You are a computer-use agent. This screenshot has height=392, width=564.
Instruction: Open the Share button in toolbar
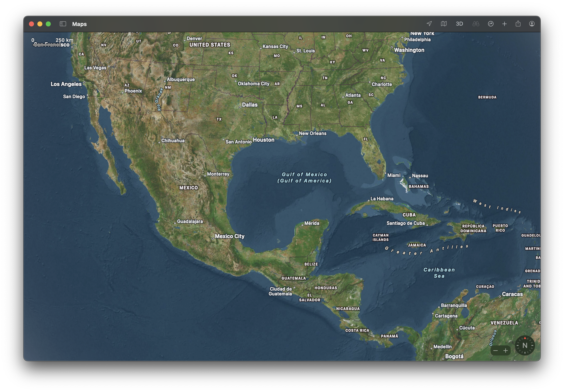518,24
